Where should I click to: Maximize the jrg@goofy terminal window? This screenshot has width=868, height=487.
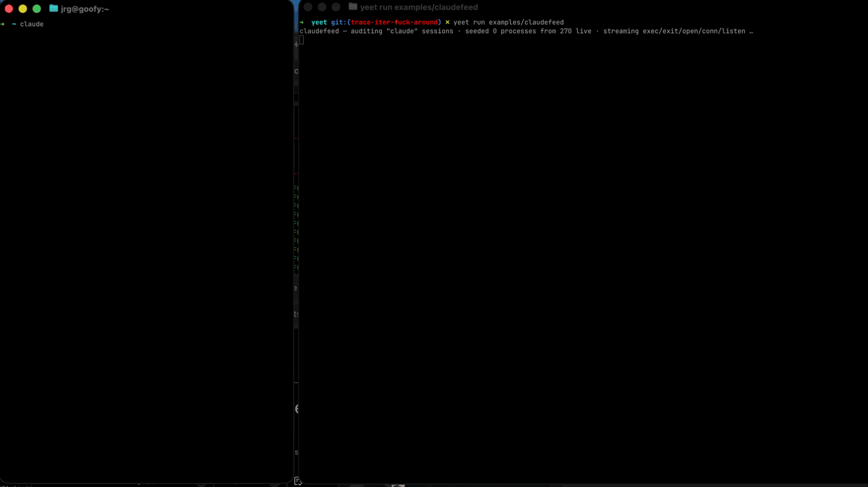(x=36, y=9)
